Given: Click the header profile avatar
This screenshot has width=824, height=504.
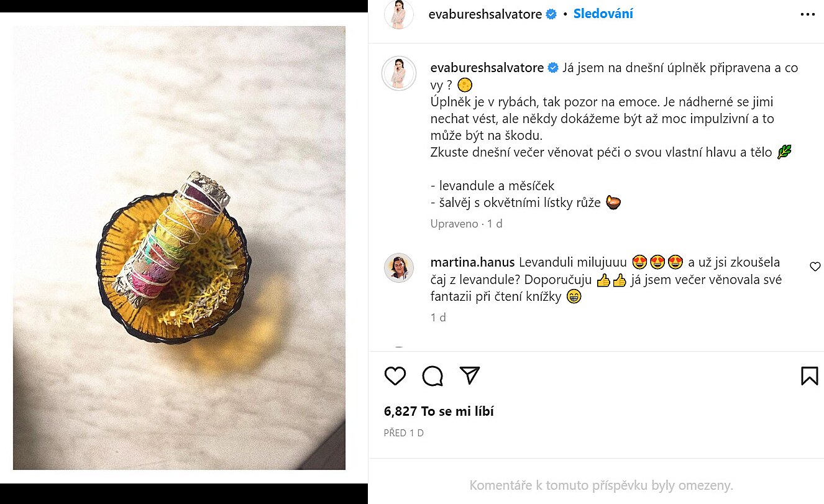Looking at the screenshot, I should 399,14.
